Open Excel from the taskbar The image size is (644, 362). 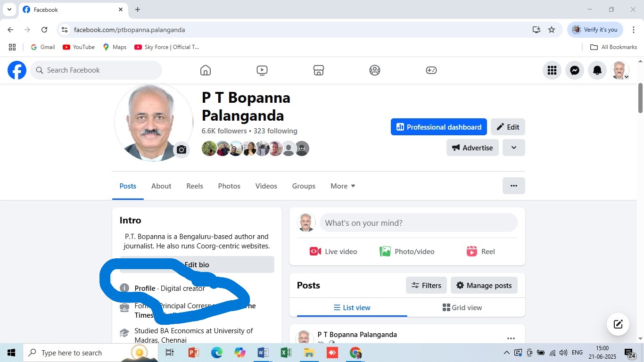coord(286,353)
